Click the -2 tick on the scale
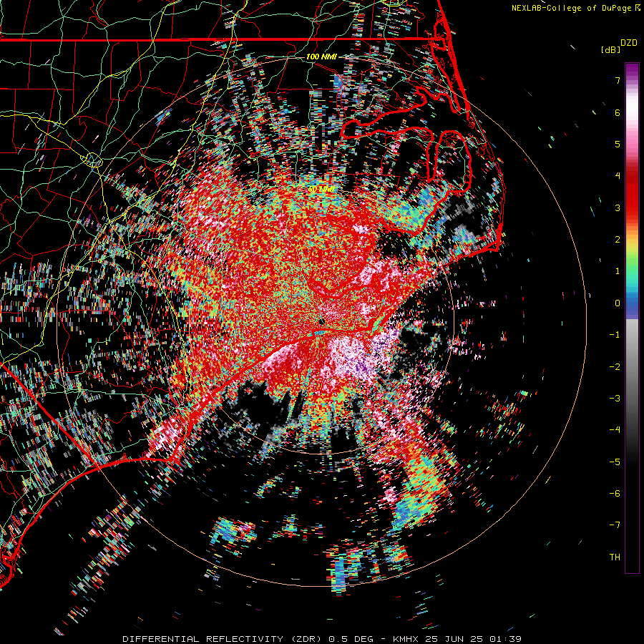 pos(615,367)
